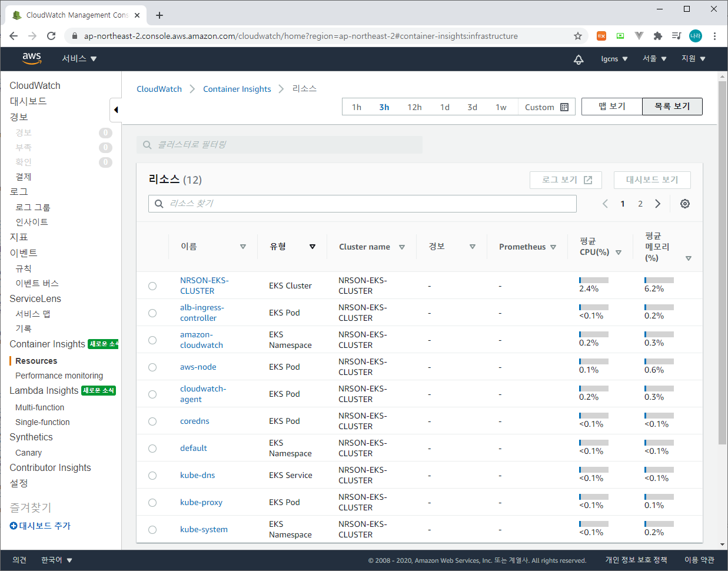The height and width of the screenshot is (571, 728).
Task: Switch to 맵 보기 map view
Action: [612, 107]
